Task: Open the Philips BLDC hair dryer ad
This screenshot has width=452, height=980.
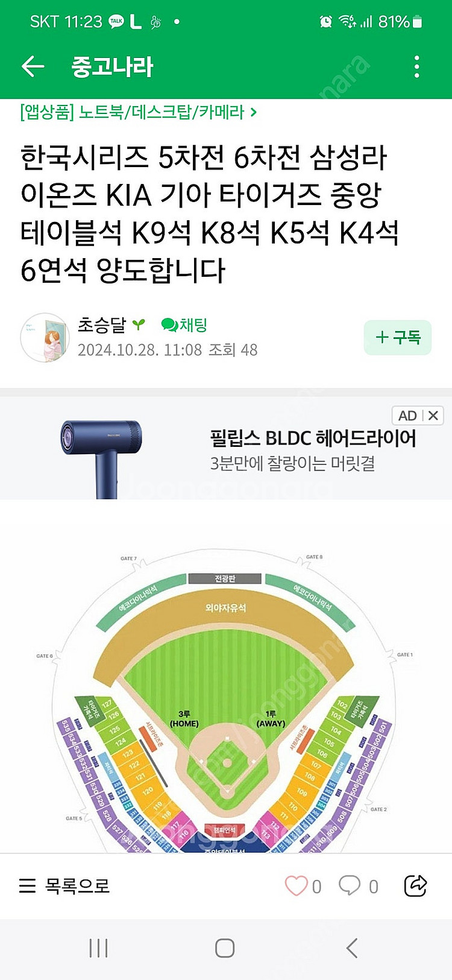Action: pyautogui.click(x=313, y=449)
